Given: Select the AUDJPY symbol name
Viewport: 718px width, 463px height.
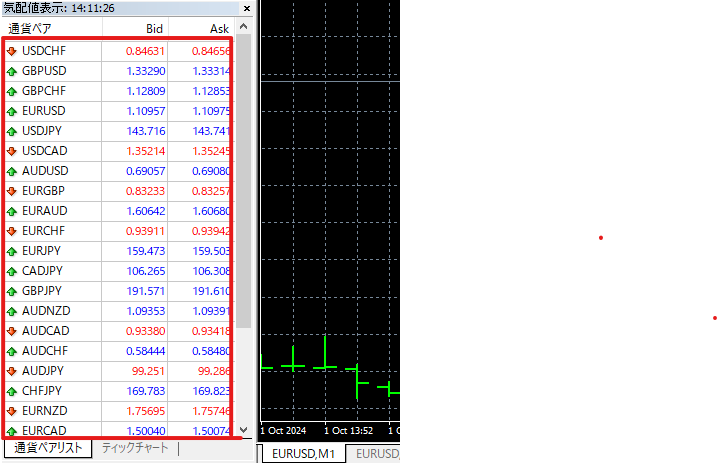Looking at the screenshot, I should tap(43, 371).
